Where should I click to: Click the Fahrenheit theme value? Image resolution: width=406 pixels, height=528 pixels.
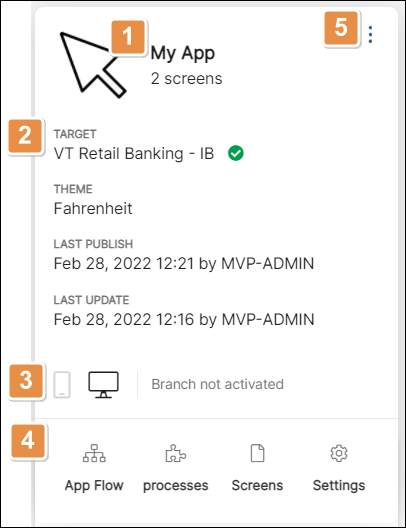[93, 208]
